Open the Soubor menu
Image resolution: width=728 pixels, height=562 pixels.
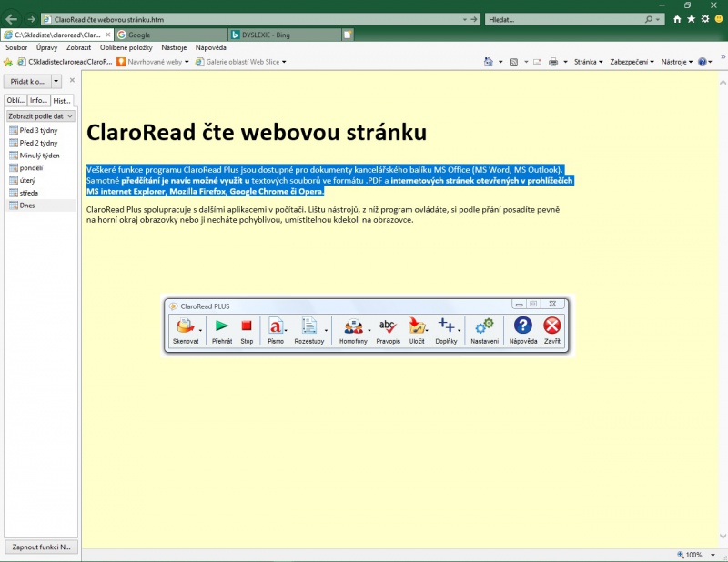(16, 48)
